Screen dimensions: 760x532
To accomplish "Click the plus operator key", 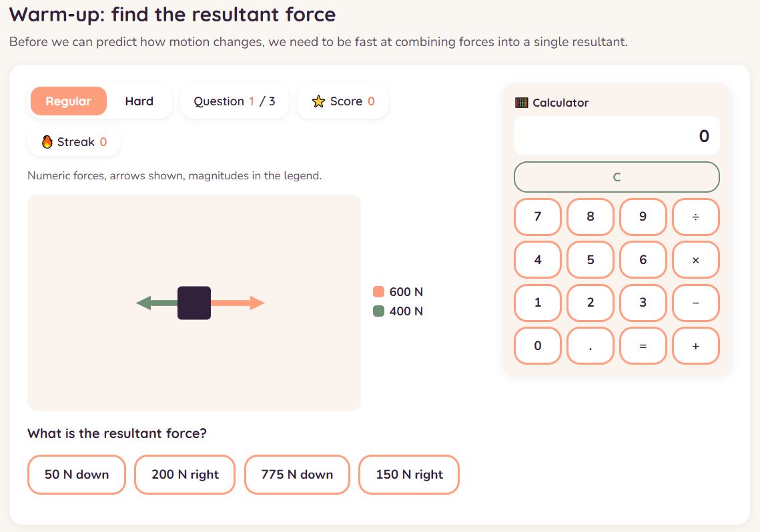I will 695,346.
